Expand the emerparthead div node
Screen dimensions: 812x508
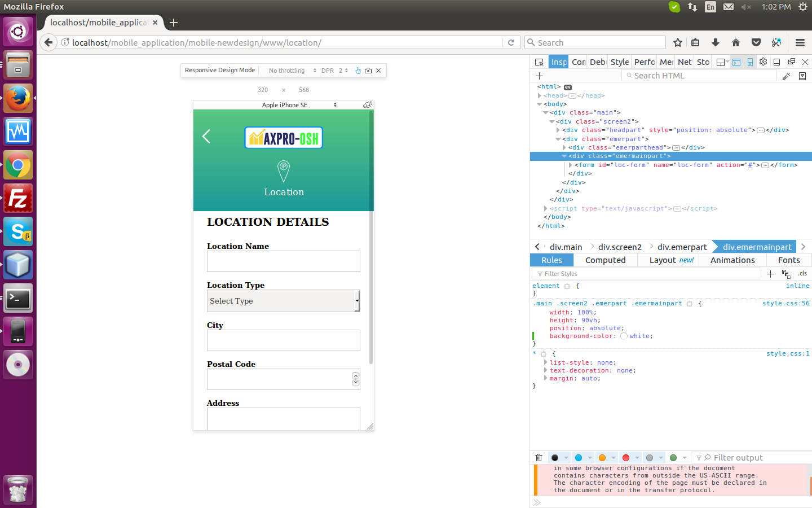point(564,148)
